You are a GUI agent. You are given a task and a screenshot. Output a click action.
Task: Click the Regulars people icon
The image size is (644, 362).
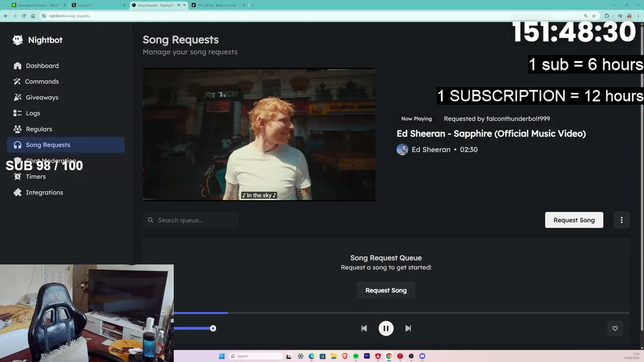18,129
